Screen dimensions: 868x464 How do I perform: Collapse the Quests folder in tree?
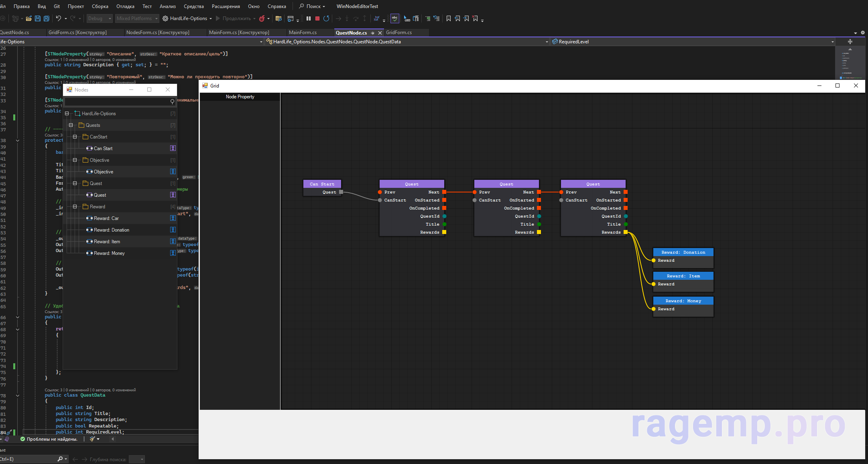71,125
